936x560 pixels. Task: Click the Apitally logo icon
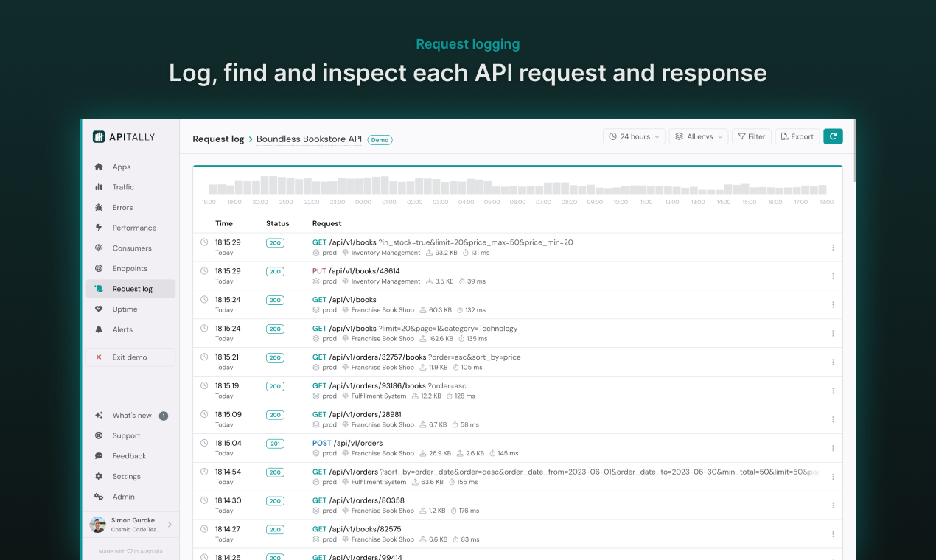click(x=99, y=136)
